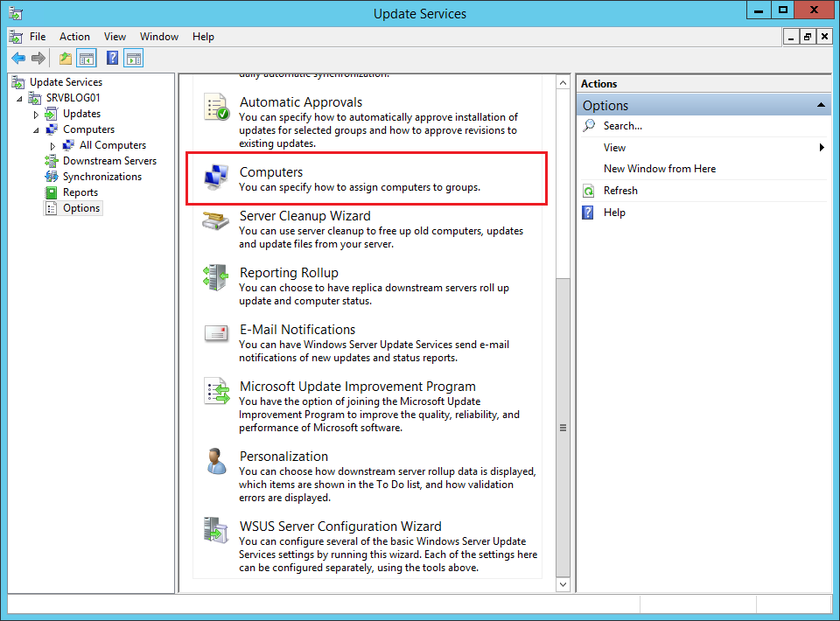Click the MMC system menu icon left of File

pos(16,37)
